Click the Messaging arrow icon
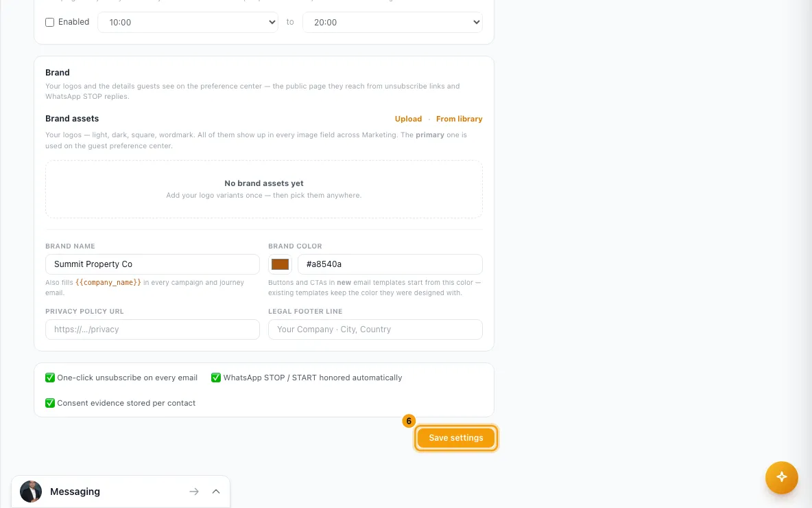The width and height of the screenshot is (812, 508). pos(194,492)
